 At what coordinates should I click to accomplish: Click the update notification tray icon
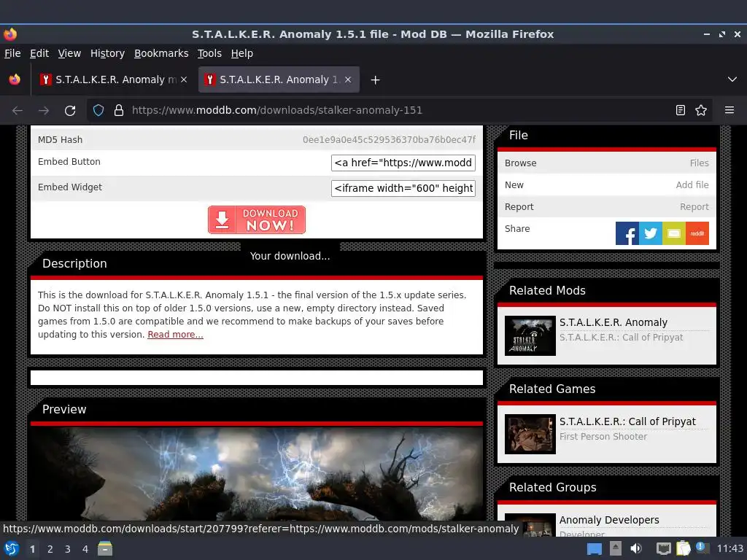pos(702,548)
